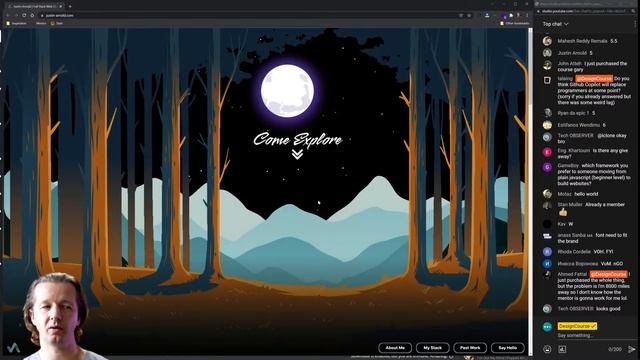
Task: Send the chat message arrow
Action: (x=632, y=349)
